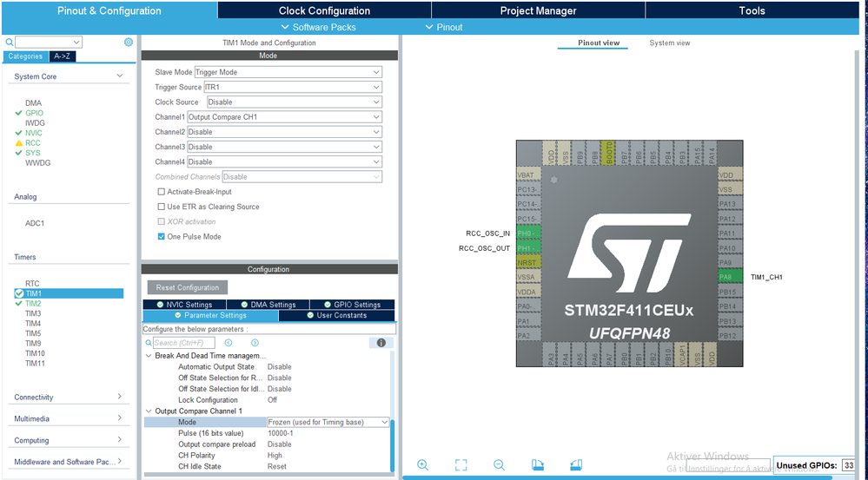Screen dimensions: 868x480
Task: Check Use ETR as Clearing Source
Action: click(161, 207)
